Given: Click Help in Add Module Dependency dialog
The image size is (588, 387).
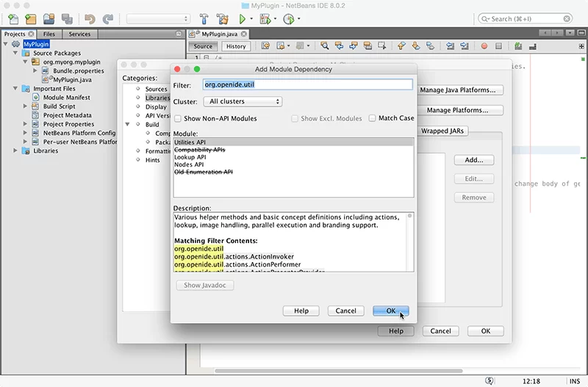Looking at the screenshot, I should 301,311.
